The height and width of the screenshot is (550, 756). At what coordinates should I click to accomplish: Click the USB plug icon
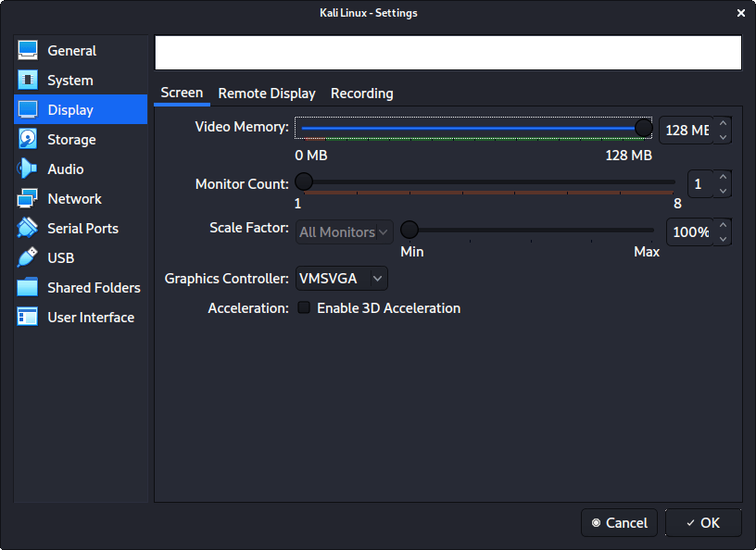28,258
